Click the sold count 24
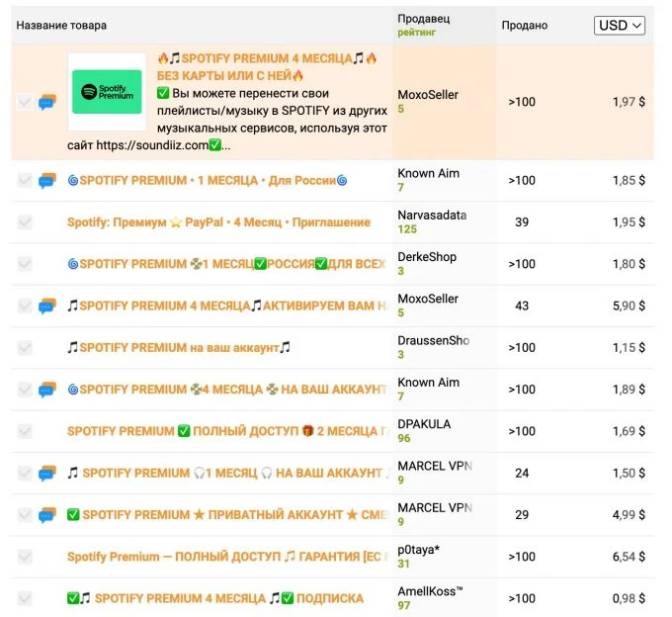 (522, 474)
